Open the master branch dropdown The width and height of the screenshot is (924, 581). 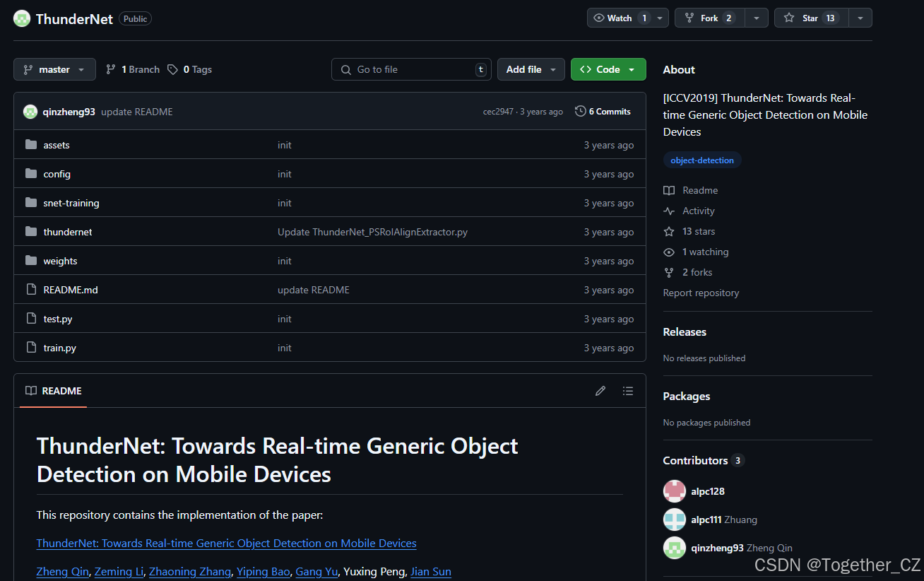pyautogui.click(x=54, y=69)
